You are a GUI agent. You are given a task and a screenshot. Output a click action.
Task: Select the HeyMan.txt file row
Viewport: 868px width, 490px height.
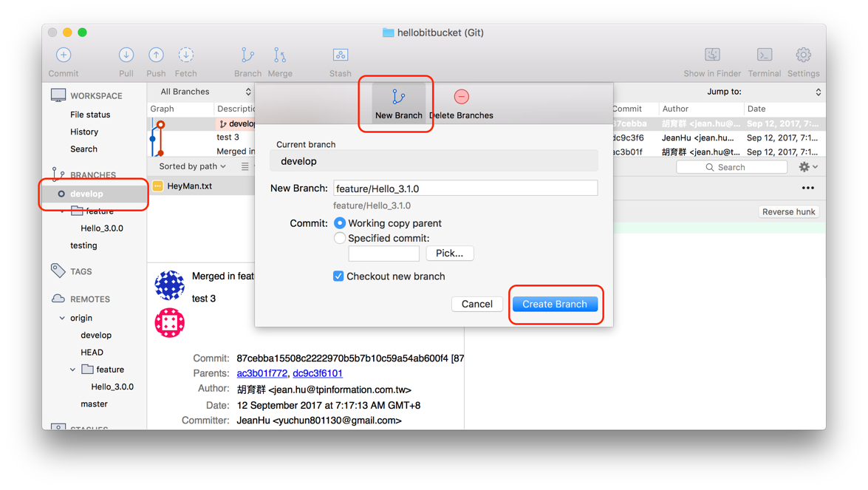(202, 186)
